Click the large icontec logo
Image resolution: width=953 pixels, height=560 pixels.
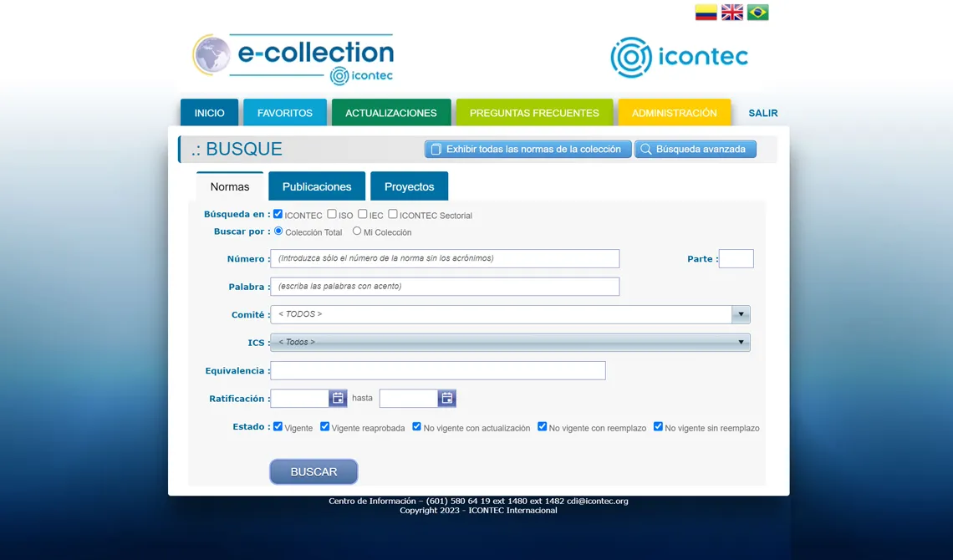coord(679,57)
